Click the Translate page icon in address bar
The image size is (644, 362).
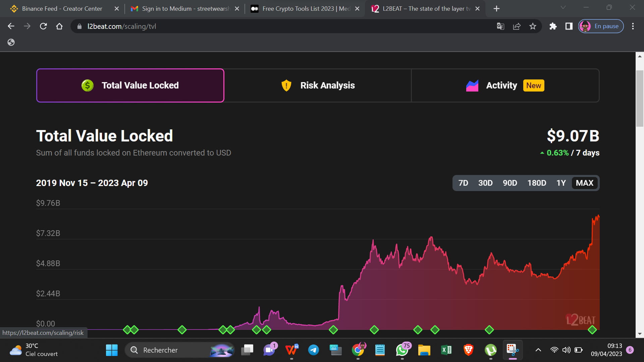[500, 26]
